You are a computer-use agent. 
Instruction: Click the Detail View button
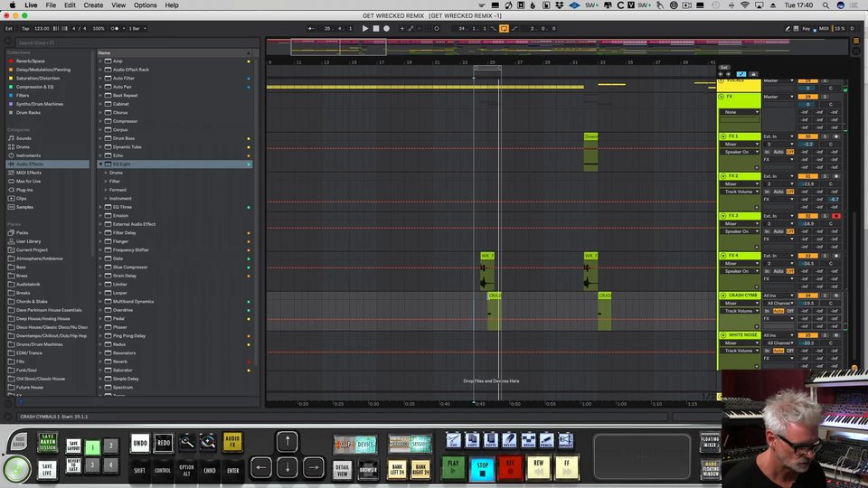(343, 470)
